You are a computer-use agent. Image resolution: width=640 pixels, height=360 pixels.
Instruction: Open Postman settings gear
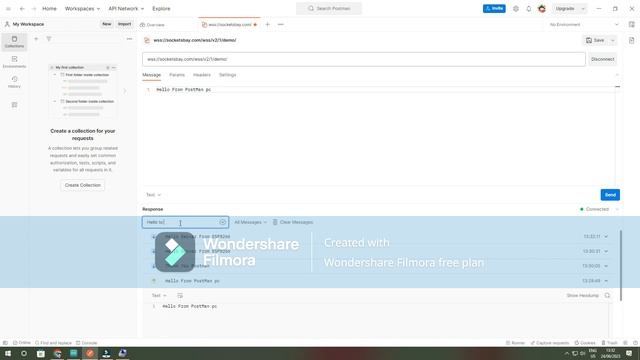tap(516, 9)
